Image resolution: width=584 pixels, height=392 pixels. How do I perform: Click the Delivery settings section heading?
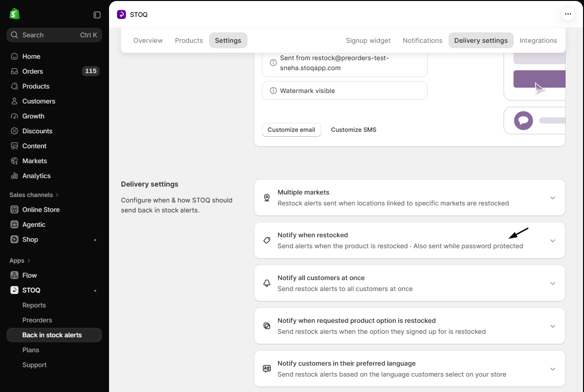click(x=149, y=184)
